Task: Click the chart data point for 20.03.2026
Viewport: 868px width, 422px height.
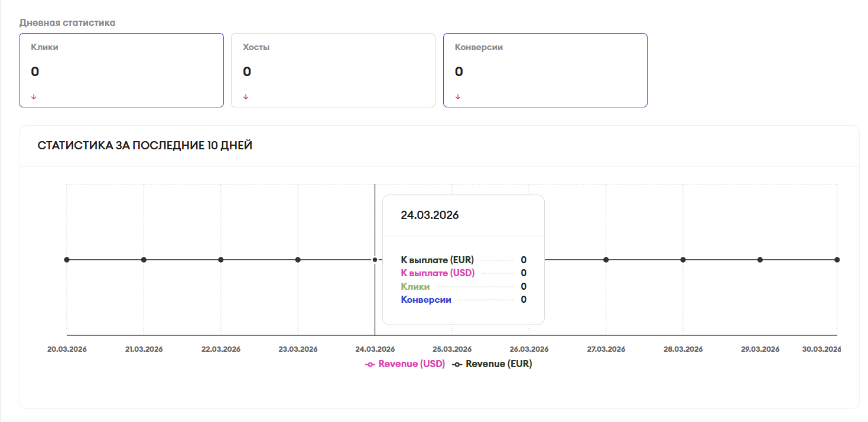Action: 67,260
